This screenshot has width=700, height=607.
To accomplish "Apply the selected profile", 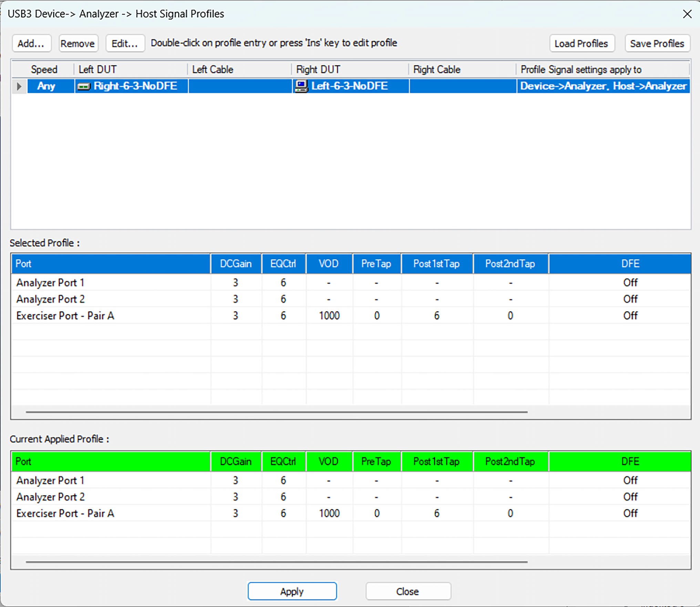I will [292, 591].
